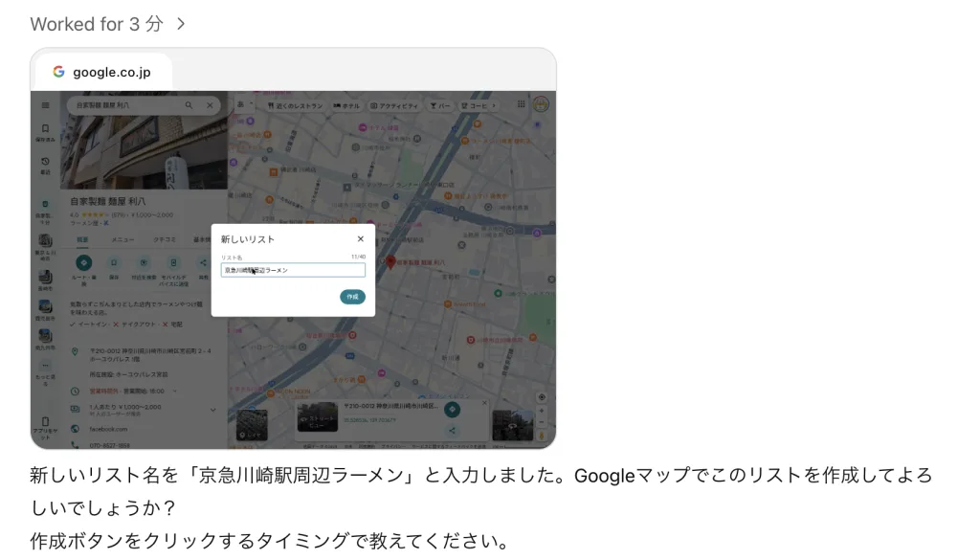This screenshot has width=980, height=560.
Task: Click the Google logo in the tab
Action: tap(58, 72)
